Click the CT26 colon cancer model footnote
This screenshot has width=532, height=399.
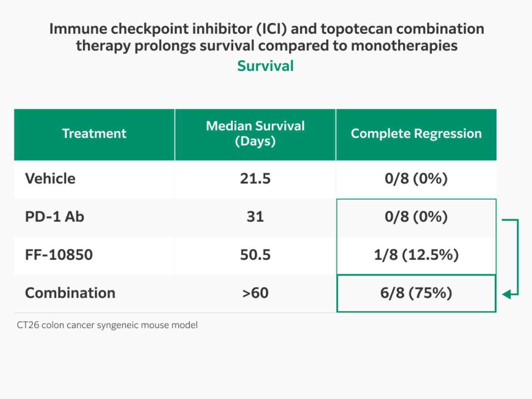(x=107, y=325)
